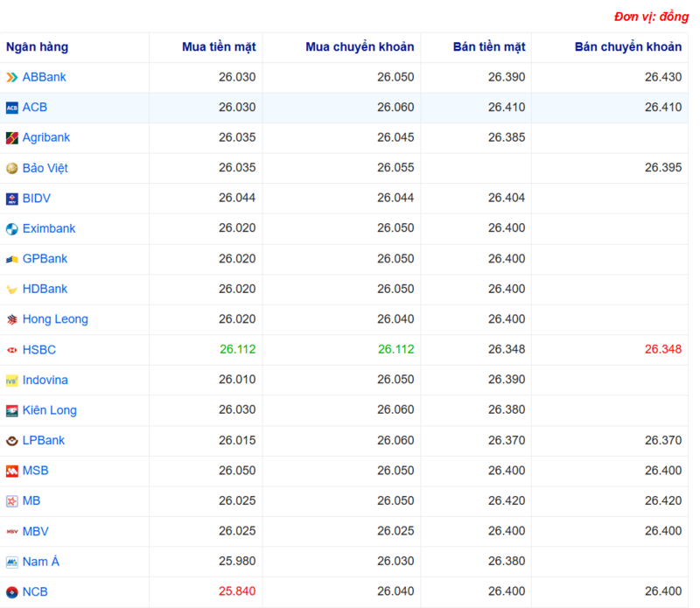
Task: Go to the Indovina bank link
Action: pyautogui.click(x=45, y=381)
